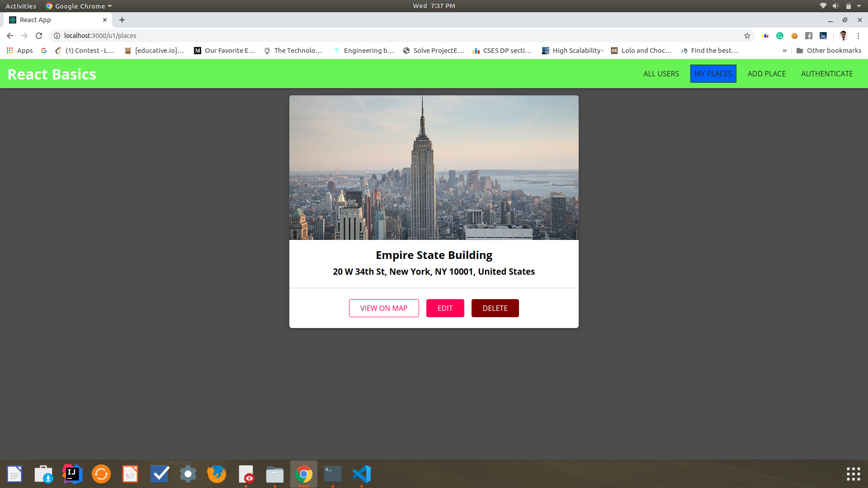
Task: Go back to previous page
Action: [x=10, y=36]
